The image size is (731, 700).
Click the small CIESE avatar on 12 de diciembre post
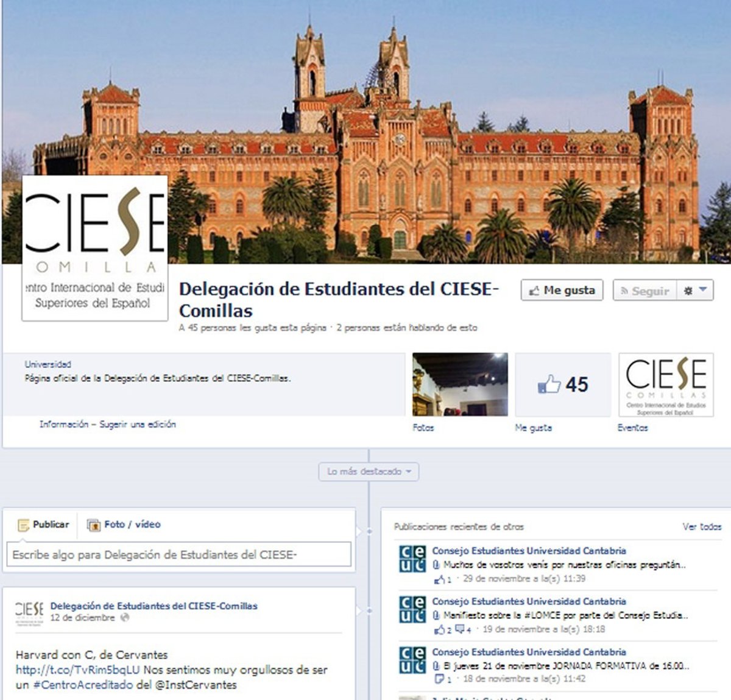pyautogui.click(x=29, y=611)
